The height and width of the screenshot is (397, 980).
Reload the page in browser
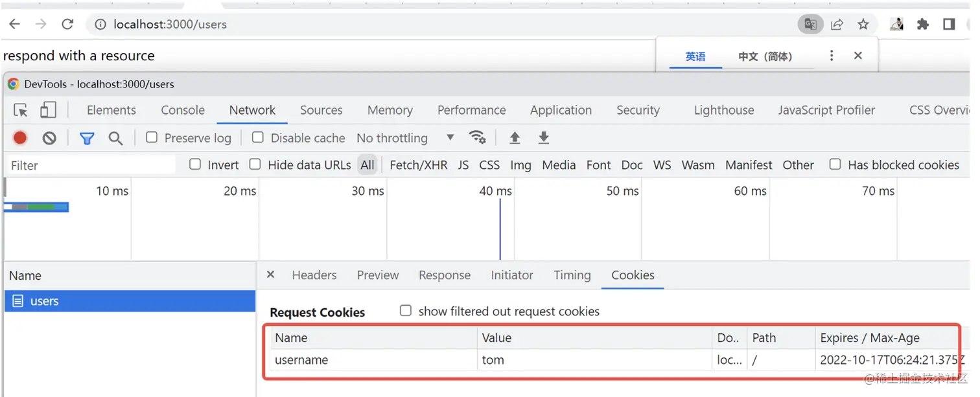(67, 25)
